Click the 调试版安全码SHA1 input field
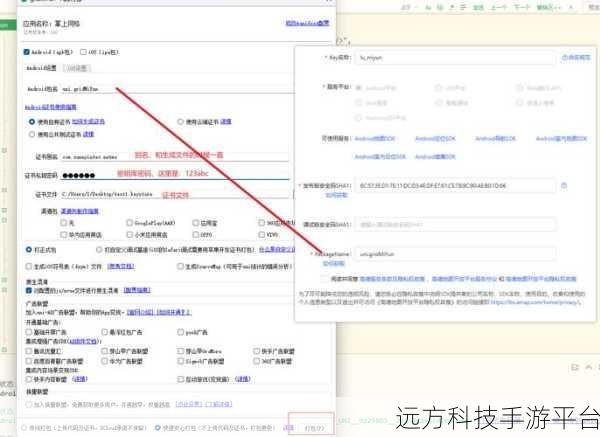Image resolution: width=600 pixels, height=437 pixels. 455,224
